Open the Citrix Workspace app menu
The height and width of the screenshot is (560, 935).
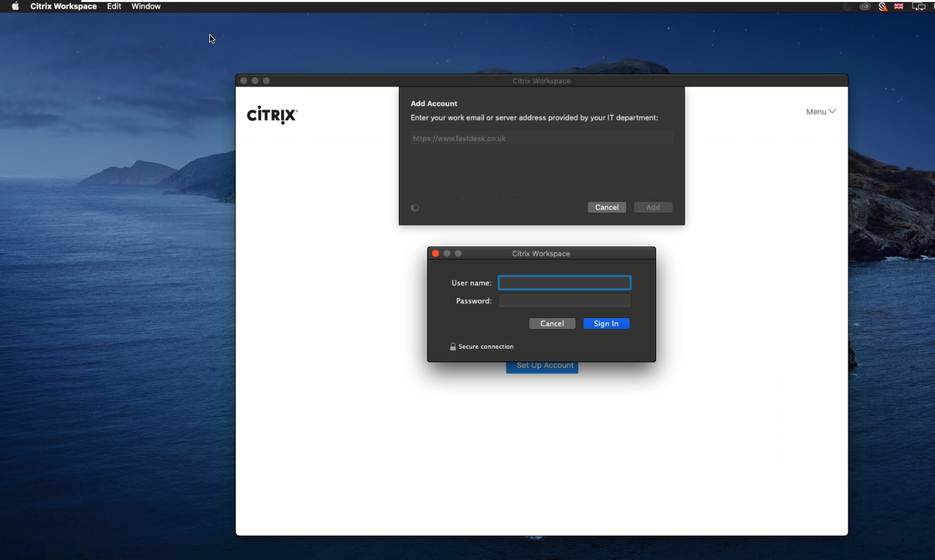tap(64, 6)
